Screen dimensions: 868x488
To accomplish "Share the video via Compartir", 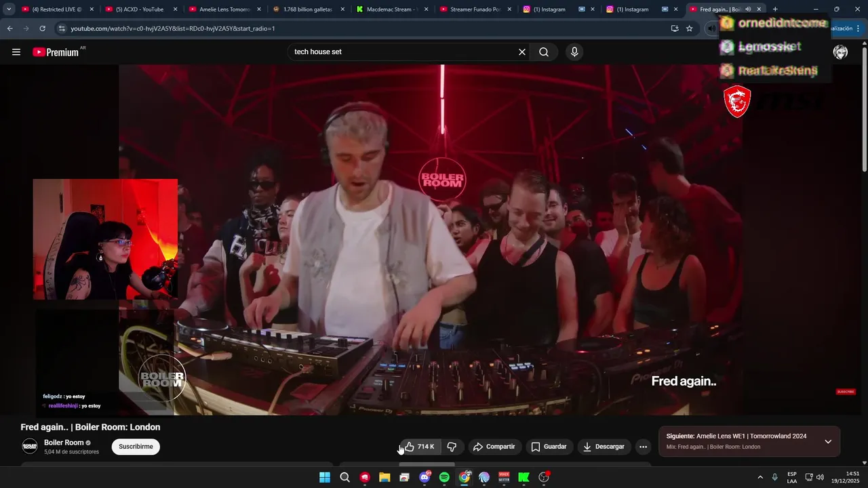I will 494,447.
